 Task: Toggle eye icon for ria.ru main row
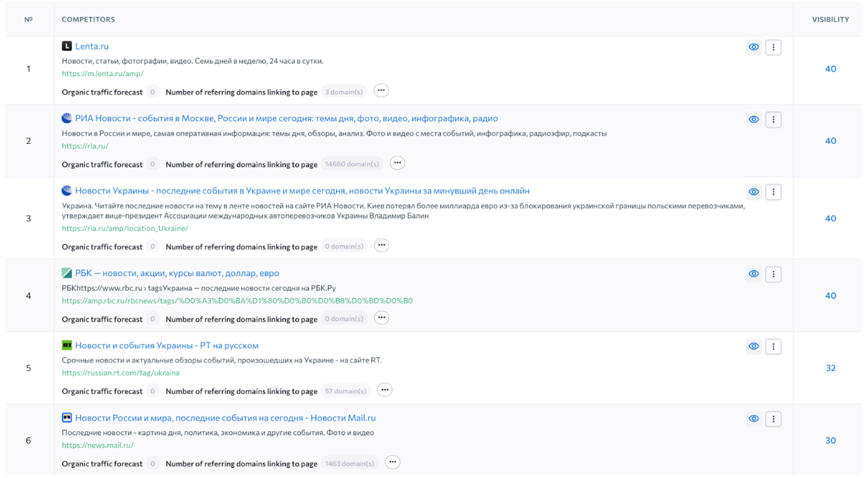coord(753,119)
